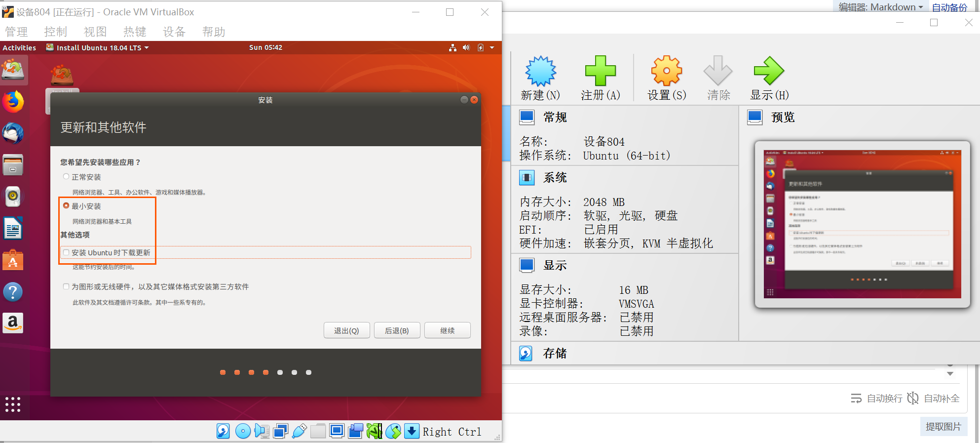Open the editor Markdown dropdown

(x=881, y=7)
